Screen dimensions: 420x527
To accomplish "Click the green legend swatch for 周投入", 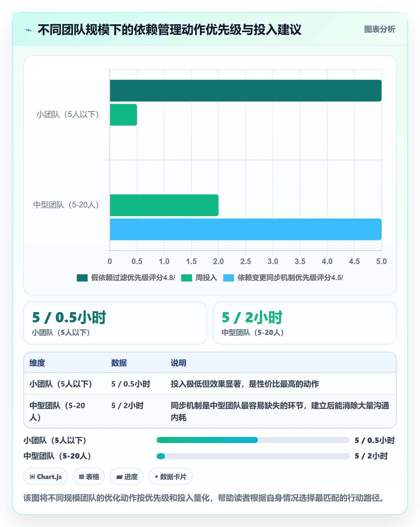I will point(187,278).
